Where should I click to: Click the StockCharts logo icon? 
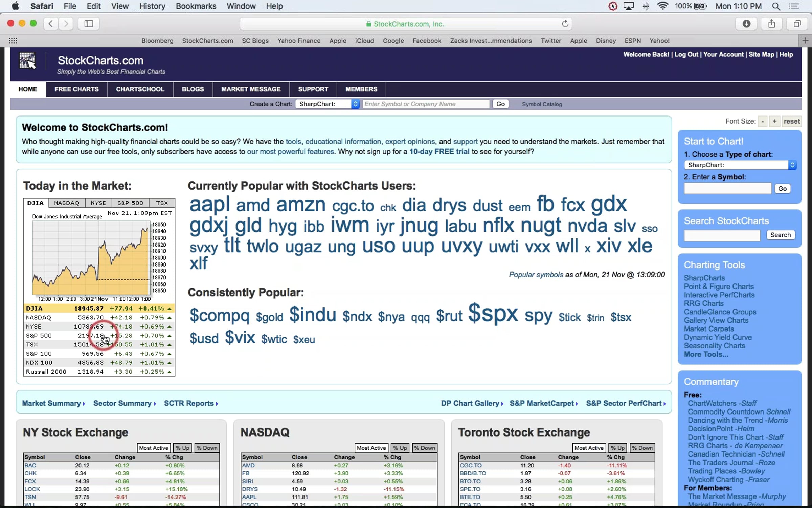point(27,61)
